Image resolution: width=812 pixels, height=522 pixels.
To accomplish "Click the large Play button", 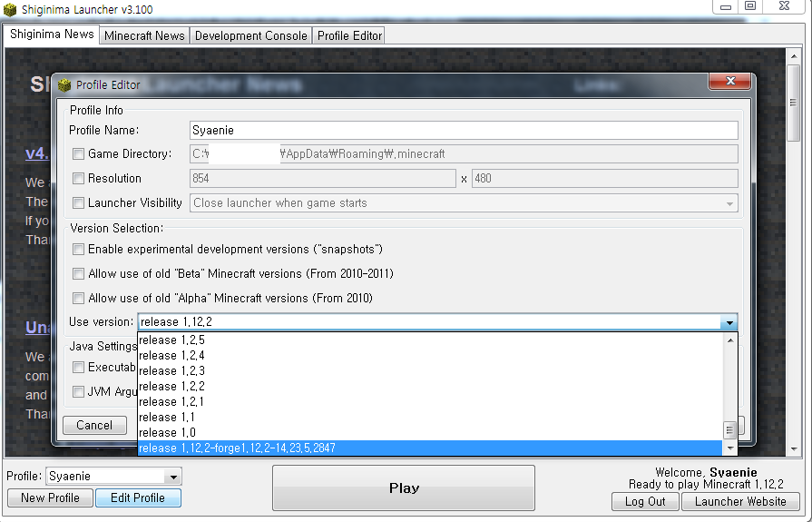I will 404,488.
